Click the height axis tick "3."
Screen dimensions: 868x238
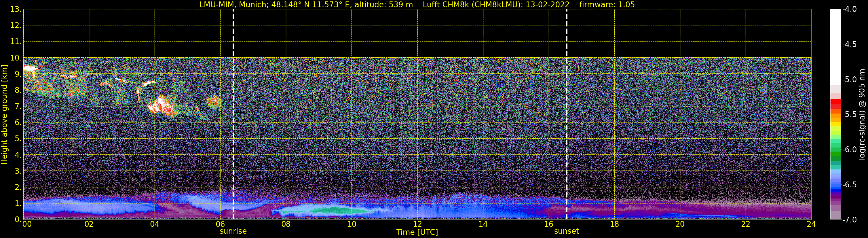(18, 171)
